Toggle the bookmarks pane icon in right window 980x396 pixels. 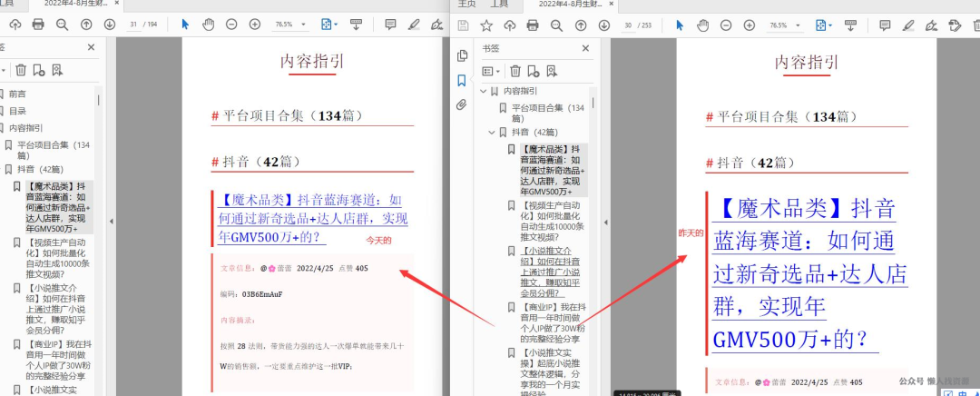[461, 80]
